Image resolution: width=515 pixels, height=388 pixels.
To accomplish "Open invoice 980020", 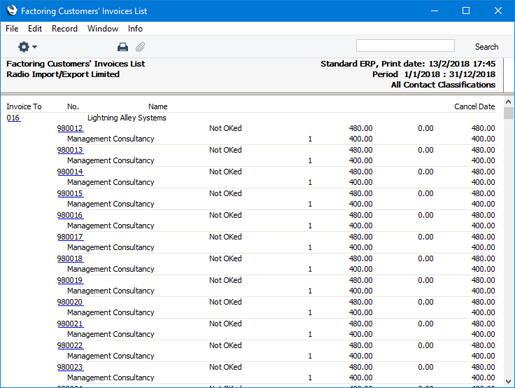I will (x=70, y=302).
